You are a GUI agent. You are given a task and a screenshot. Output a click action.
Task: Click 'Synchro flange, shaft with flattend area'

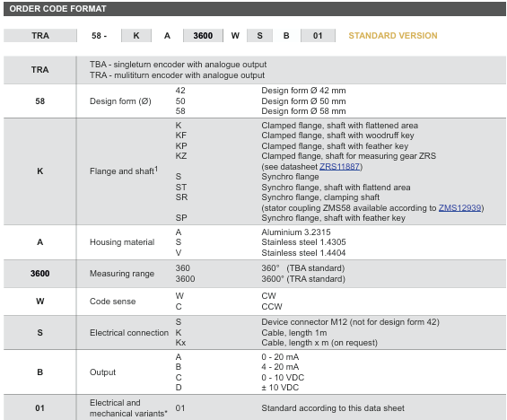click(x=336, y=188)
